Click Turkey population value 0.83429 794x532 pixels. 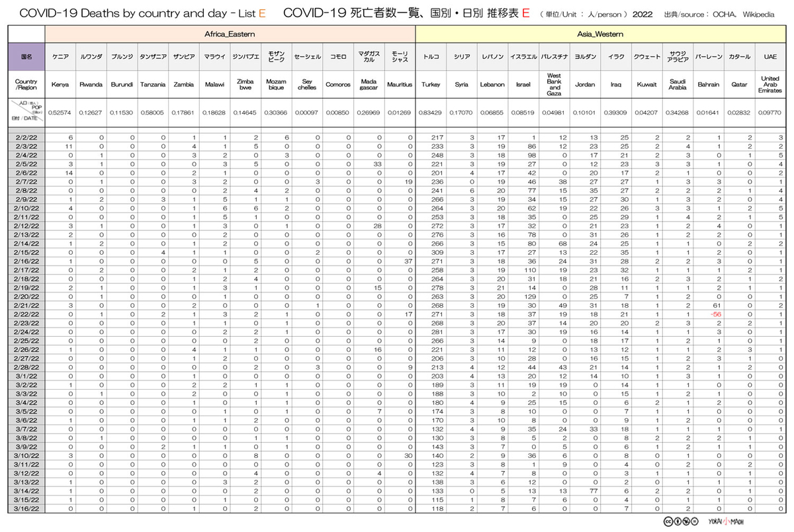pos(431,114)
